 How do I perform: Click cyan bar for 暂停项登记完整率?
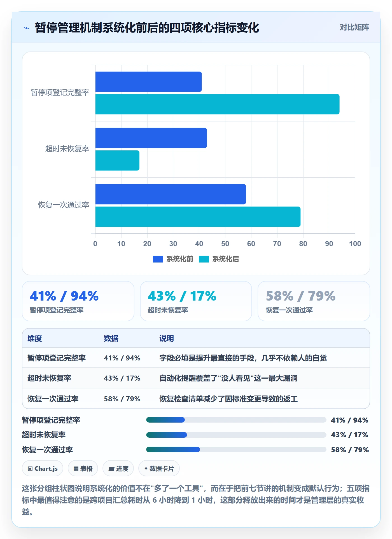point(217,104)
